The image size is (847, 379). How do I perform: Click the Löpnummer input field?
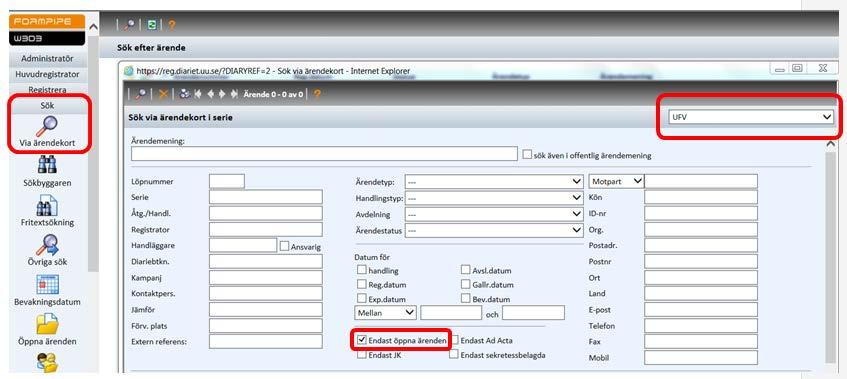[227, 181]
